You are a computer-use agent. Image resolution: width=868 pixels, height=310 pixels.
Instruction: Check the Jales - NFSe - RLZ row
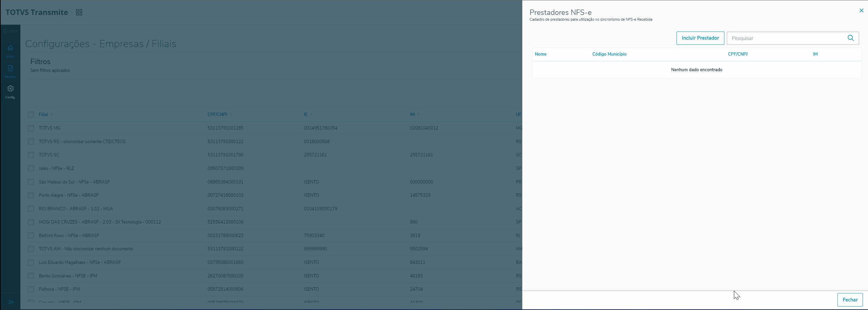click(31, 168)
